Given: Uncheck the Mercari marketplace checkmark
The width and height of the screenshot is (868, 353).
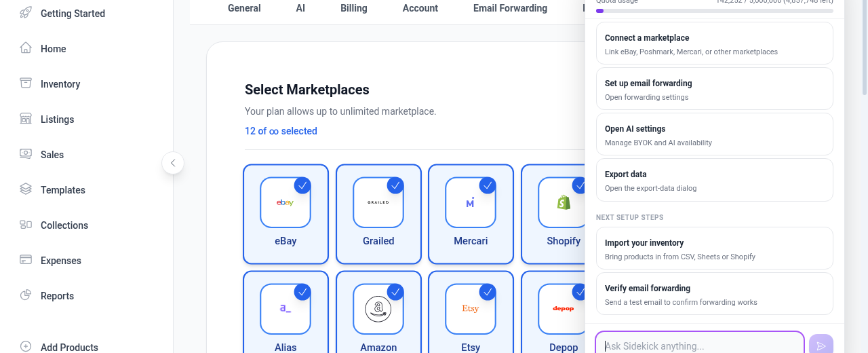Looking at the screenshot, I should [x=488, y=185].
